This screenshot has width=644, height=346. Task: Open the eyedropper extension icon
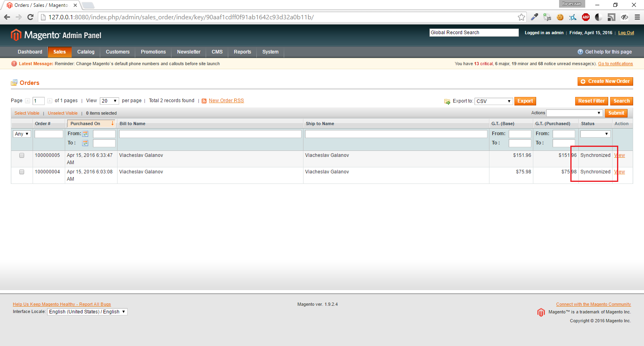535,17
